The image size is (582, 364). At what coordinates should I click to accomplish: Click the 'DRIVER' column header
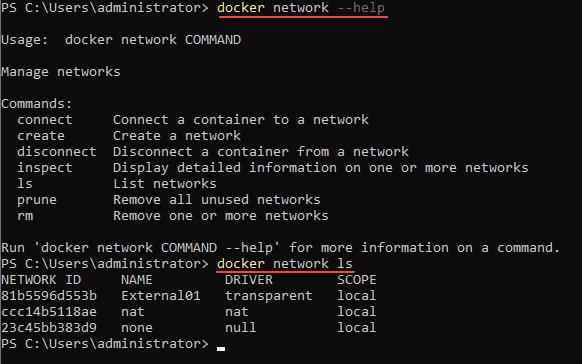[249, 280]
